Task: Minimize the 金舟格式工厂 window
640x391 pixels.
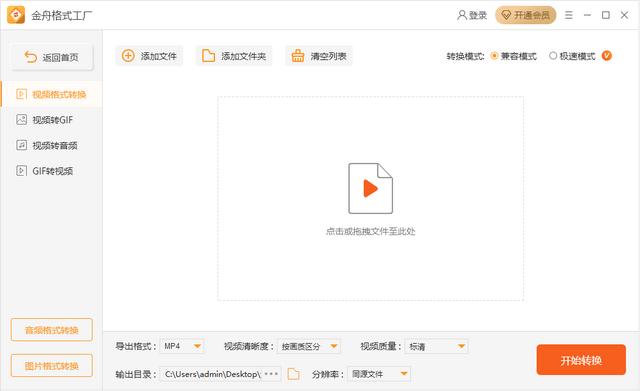Action: click(x=587, y=15)
